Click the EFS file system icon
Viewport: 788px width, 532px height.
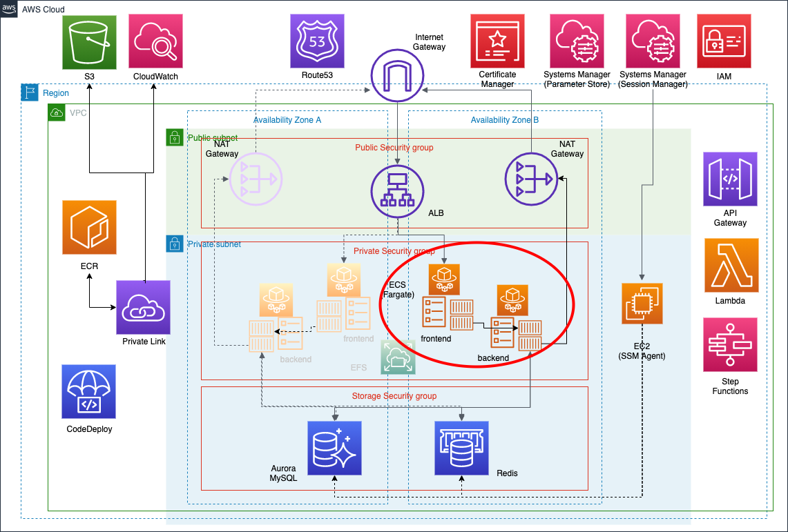tap(398, 357)
